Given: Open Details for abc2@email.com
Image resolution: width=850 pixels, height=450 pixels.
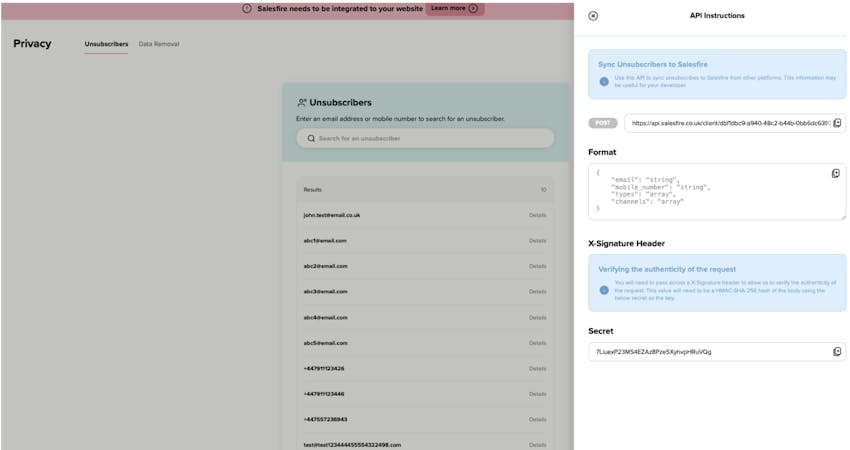Looking at the screenshot, I should 537,266.
